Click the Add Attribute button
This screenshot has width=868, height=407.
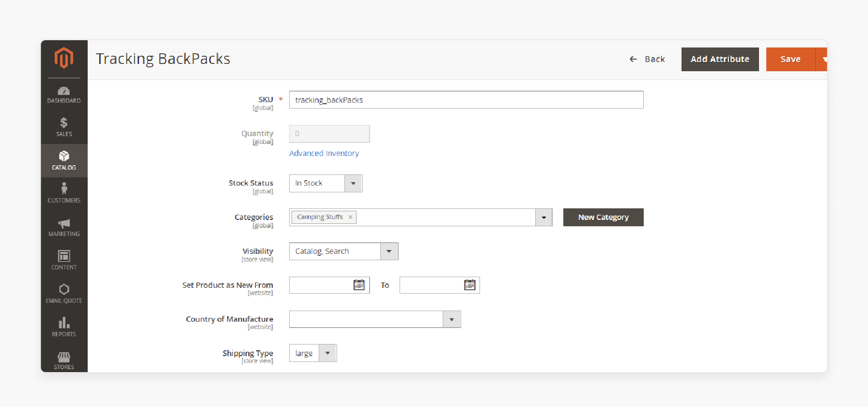point(720,59)
